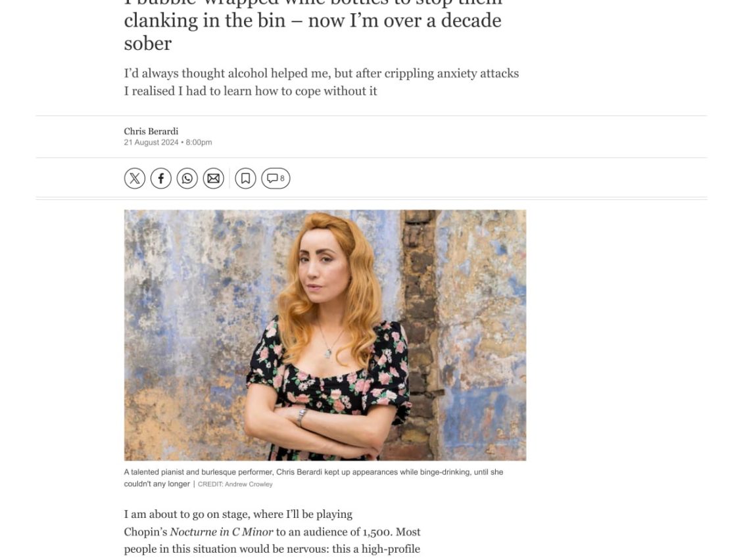Click the opening line 'I am about to go on stage'
Screen dimensions: 747x560
pyautogui.click(x=238, y=514)
